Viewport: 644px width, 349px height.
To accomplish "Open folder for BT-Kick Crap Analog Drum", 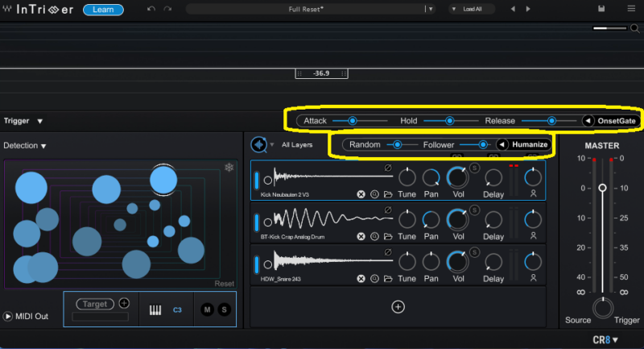I will 387,237.
